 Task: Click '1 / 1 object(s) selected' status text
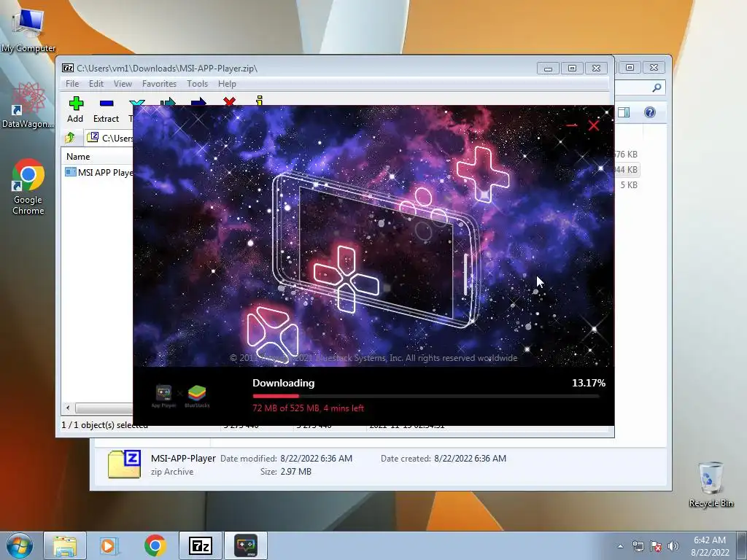tap(104, 425)
